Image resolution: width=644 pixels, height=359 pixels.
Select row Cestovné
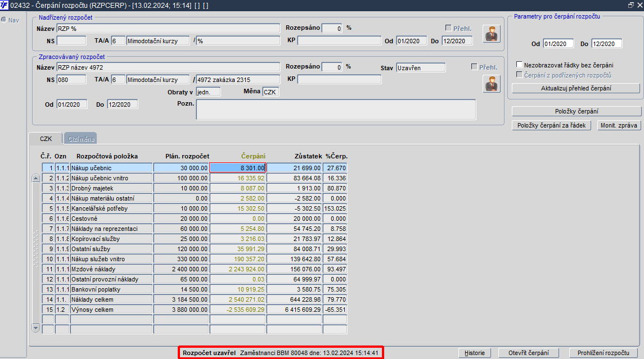(111, 219)
